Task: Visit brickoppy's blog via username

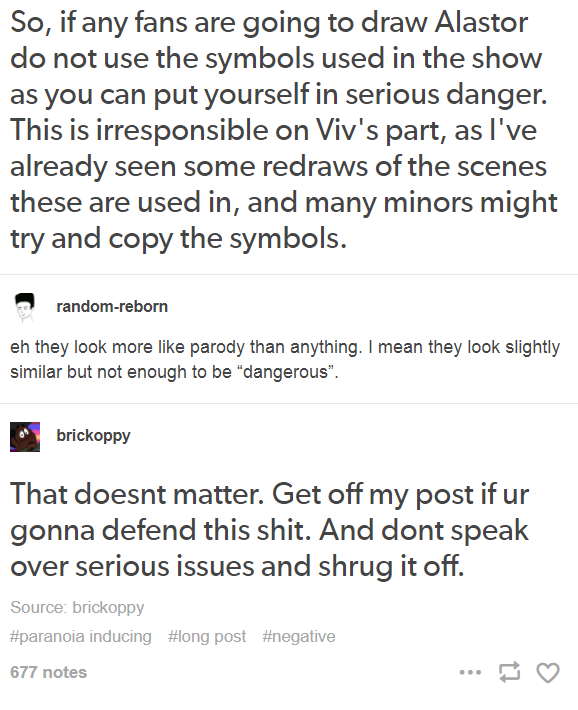Action: (93, 436)
